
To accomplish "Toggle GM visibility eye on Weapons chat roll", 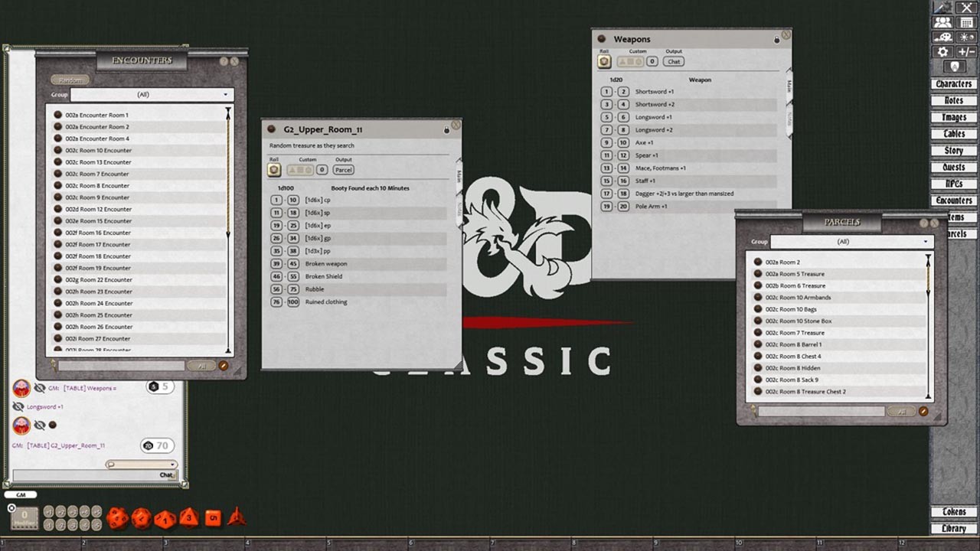I will pos(38,389).
